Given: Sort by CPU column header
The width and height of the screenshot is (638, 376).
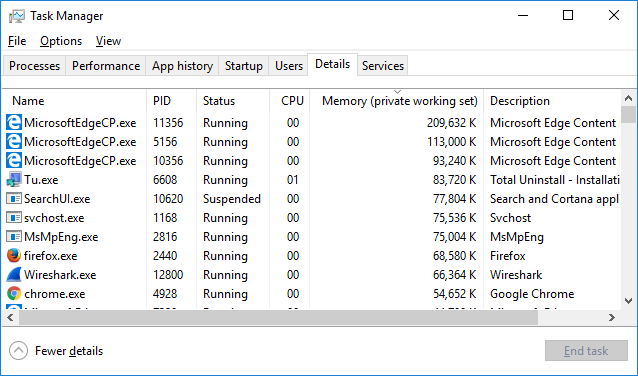Looking at the screenshot, I should 289,101.
